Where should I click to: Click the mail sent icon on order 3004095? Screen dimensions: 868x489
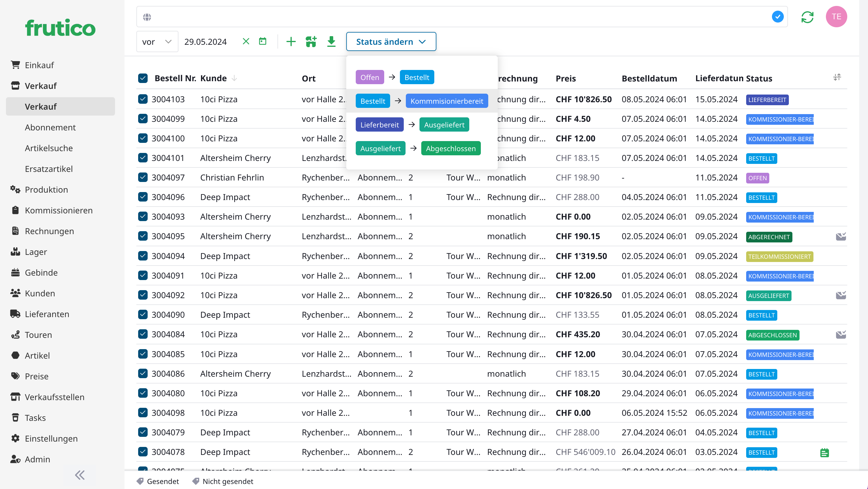click(x=841, y=236)
